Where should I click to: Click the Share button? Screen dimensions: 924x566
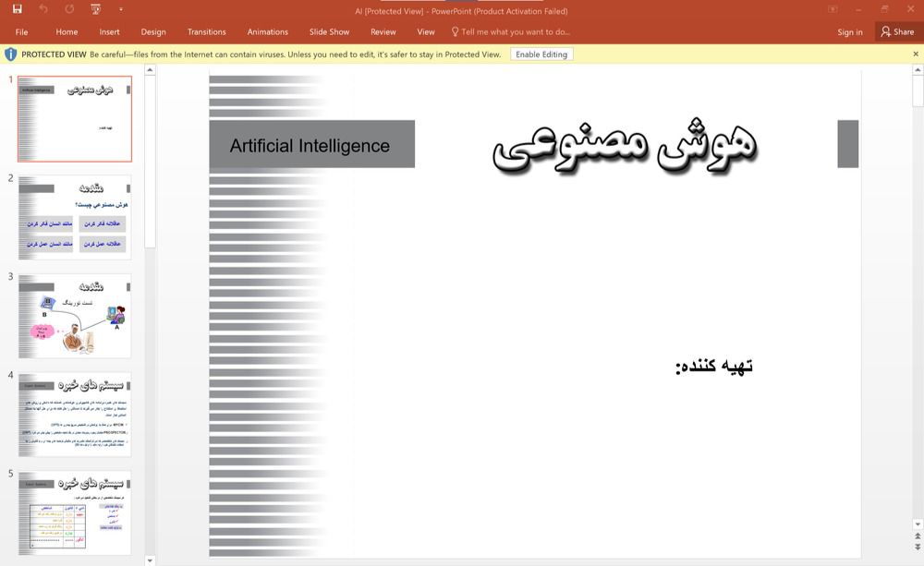pyautogui.click(x=896, y=31)
